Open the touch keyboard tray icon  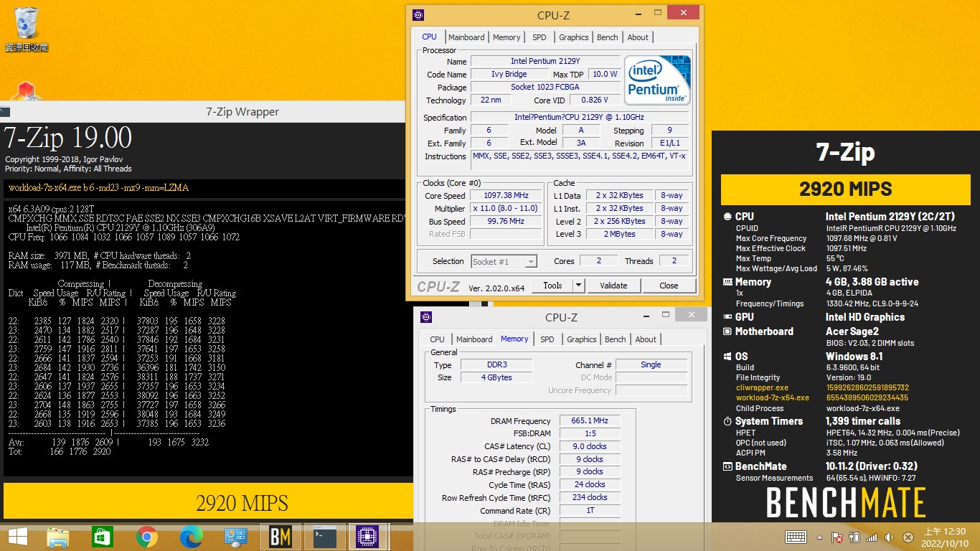[x=796, y=537]
